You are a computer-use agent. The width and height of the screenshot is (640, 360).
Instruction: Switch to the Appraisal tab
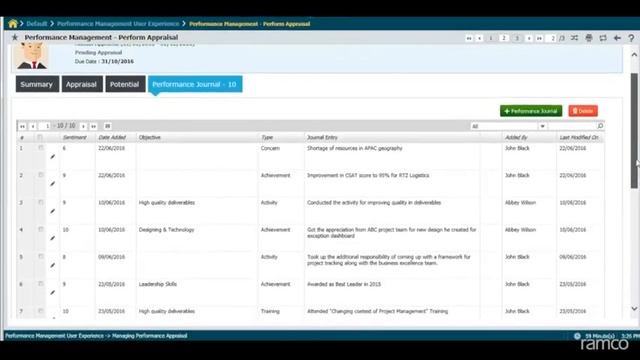click(x=82, y=84)
